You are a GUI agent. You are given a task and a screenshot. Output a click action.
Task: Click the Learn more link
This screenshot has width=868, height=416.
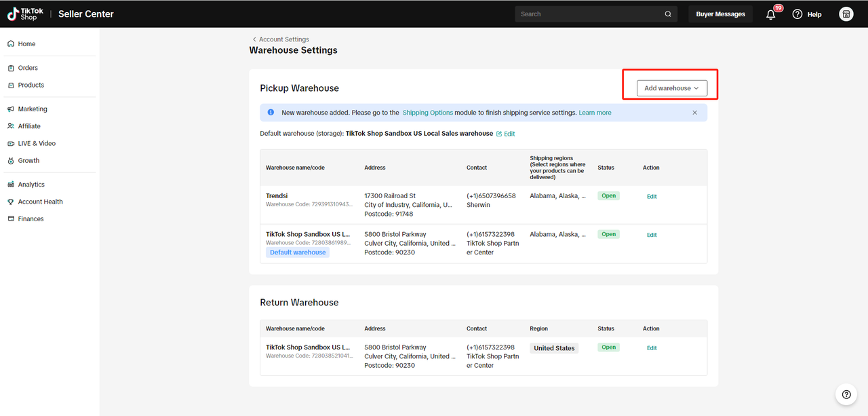click(595, 113)
